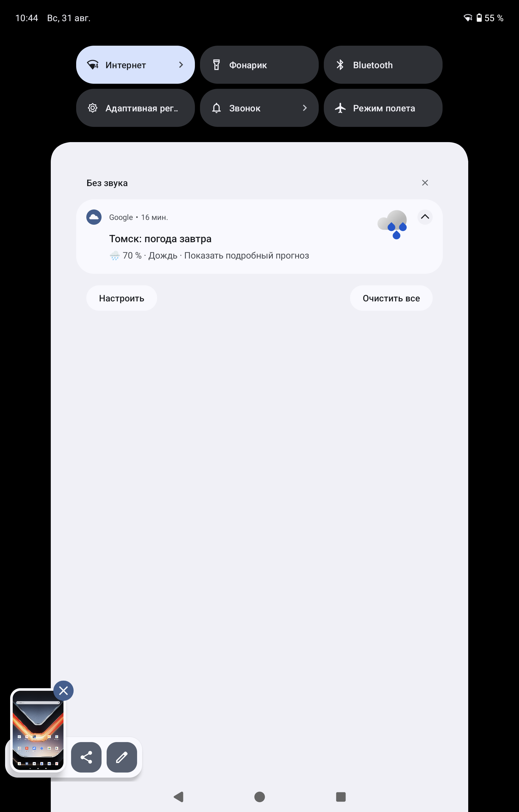The height and width of the screenshot is (812, 519).
Task: Open the screenshot preview thumbnail
Action: coord(38,731)
